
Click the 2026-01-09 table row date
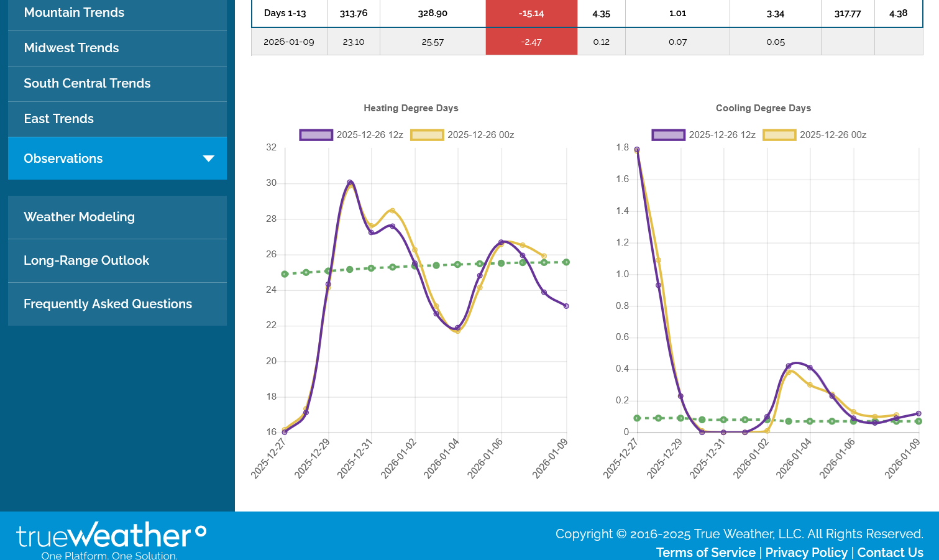[289, 42]
